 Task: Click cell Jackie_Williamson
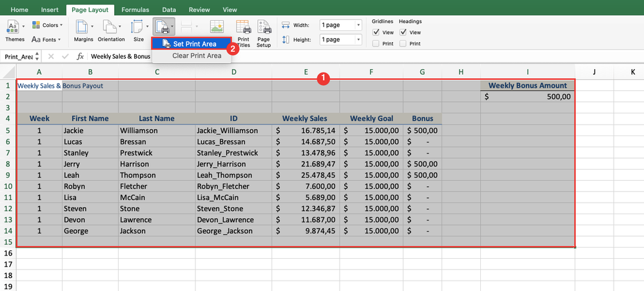(234, 131)
